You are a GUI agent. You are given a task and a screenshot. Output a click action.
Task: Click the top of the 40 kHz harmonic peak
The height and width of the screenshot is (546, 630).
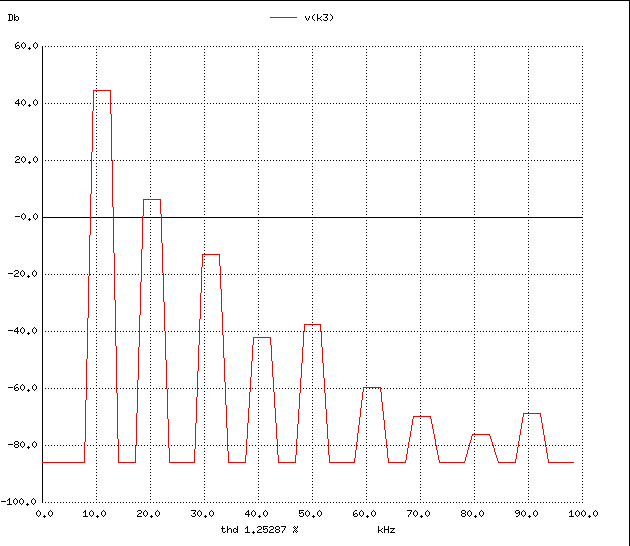[x=261, y=337]
